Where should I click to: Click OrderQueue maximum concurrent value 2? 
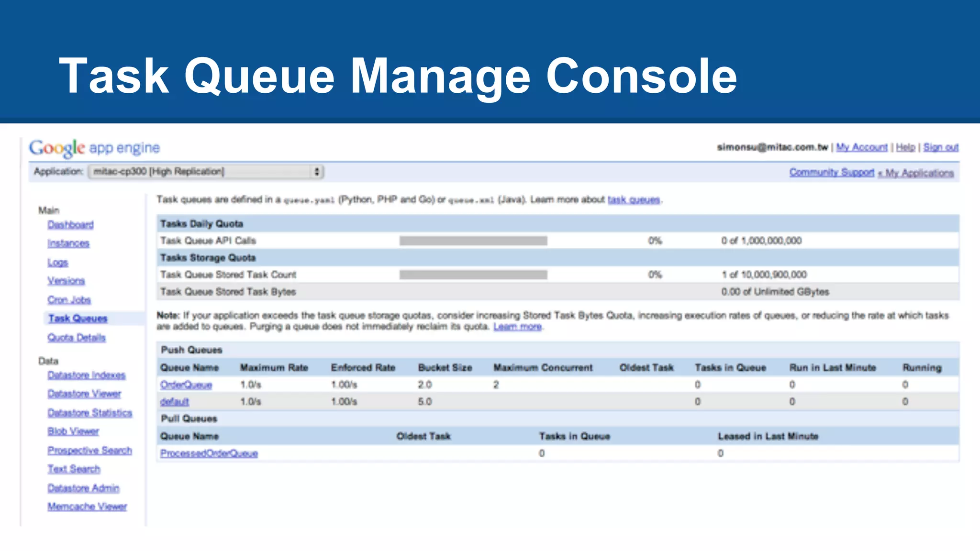pos(496,385)
